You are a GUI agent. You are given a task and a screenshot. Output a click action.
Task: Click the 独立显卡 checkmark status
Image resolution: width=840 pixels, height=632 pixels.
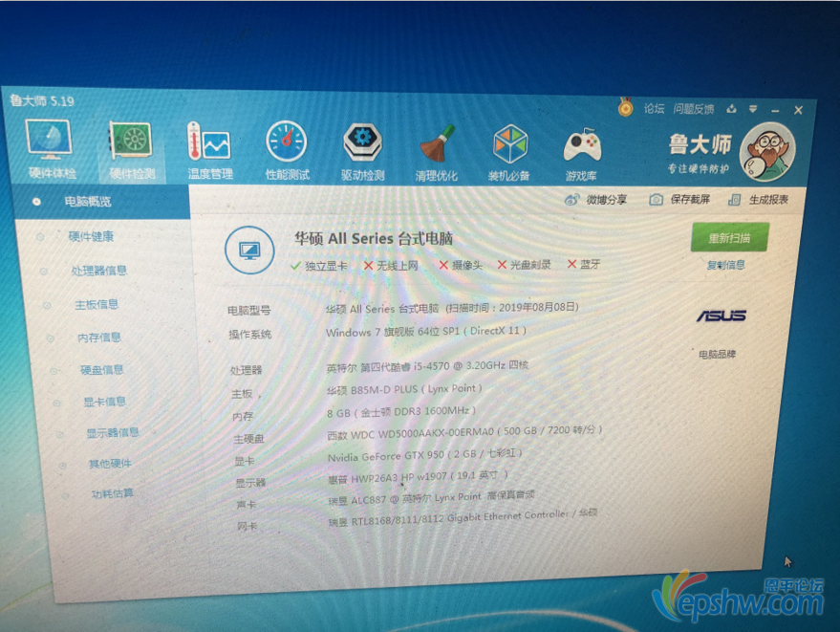coord(319,266)
